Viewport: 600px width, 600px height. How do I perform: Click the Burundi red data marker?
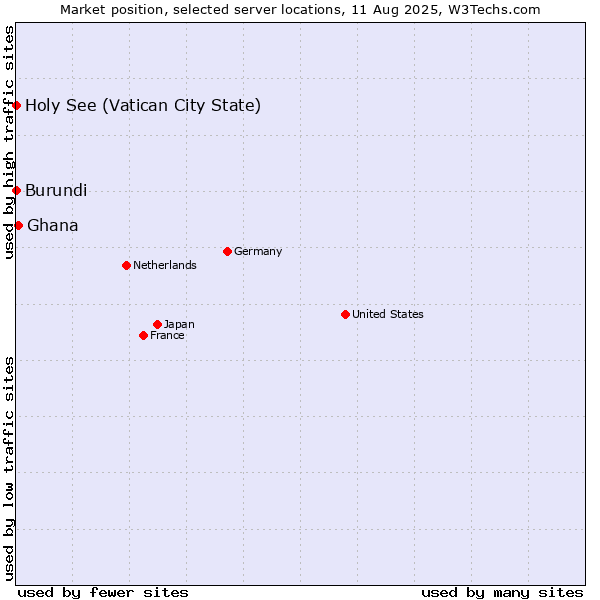click(x=16, y=191)
